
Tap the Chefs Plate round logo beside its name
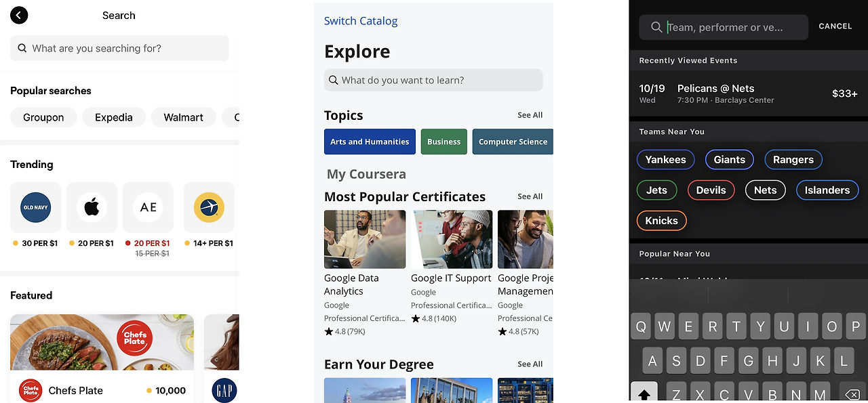click(31, 391)
